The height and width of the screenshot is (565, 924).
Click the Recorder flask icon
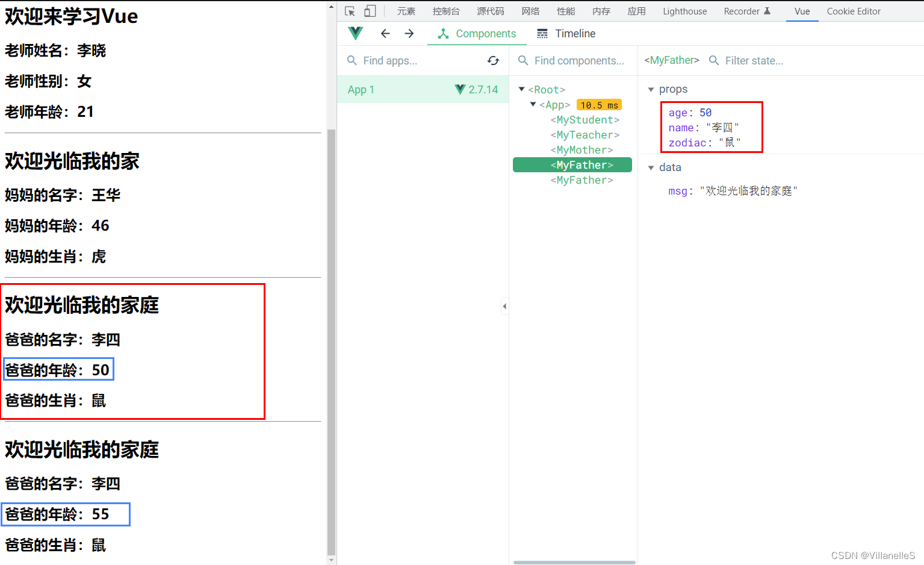click(767, 11)
